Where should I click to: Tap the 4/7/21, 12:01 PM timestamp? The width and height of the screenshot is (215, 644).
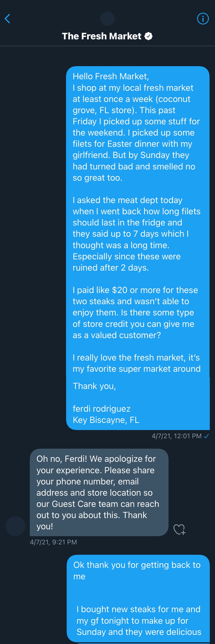coord(177,436)
